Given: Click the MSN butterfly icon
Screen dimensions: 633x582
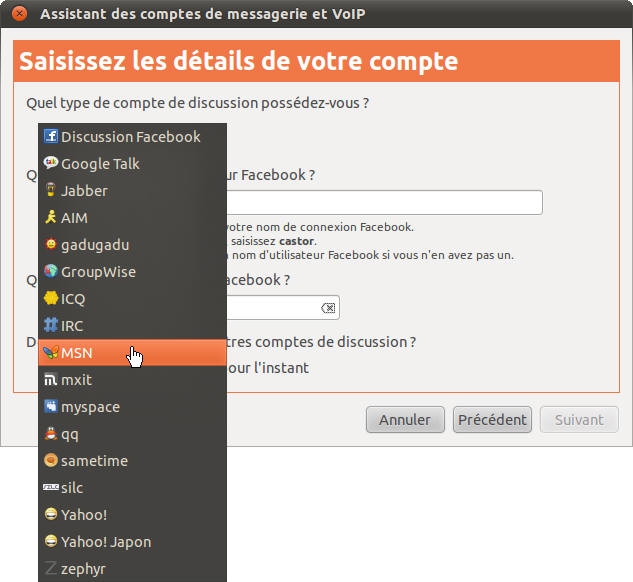Looking at the screenshot, I should 51,352.
